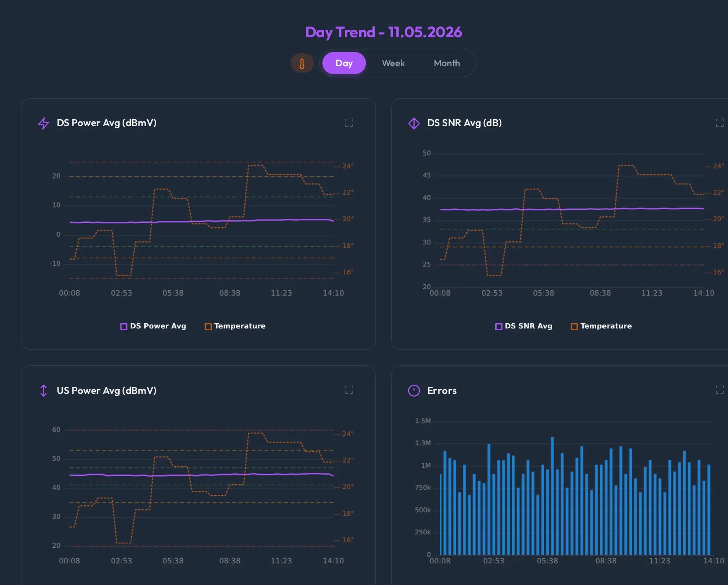Click the 60 axis label on US Power chart
Viewport: 728px width, 585px height.
[56, 429]
